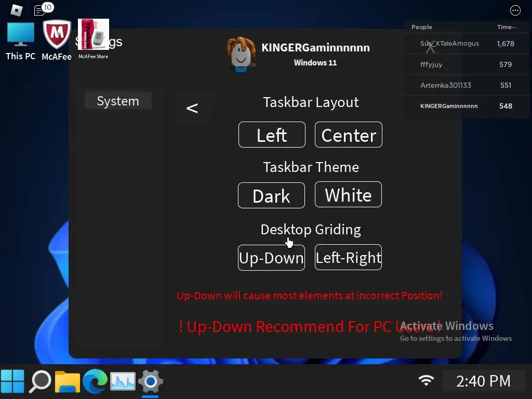Click the Taskbar Theme heading
The height and width of the screenshot is (399, 532).
click(x=311, y=167)
